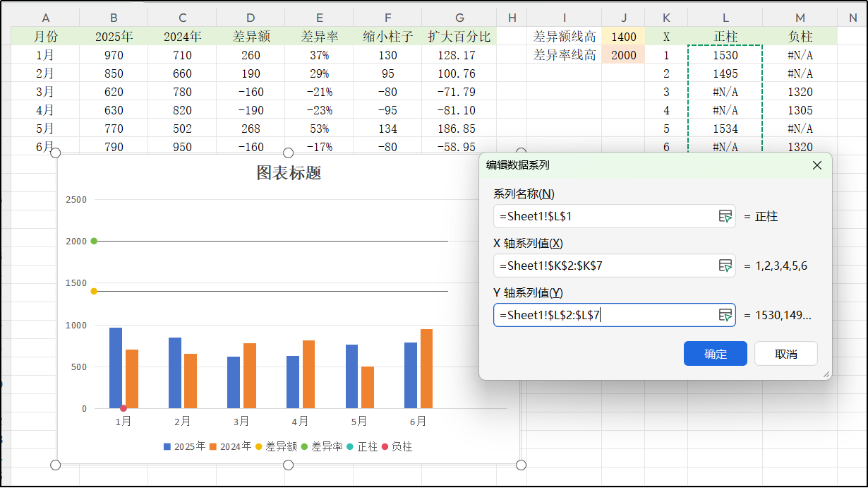868x488 pixels.
Task: Click the 差异率线高 label cell
Action: [565, 55]
